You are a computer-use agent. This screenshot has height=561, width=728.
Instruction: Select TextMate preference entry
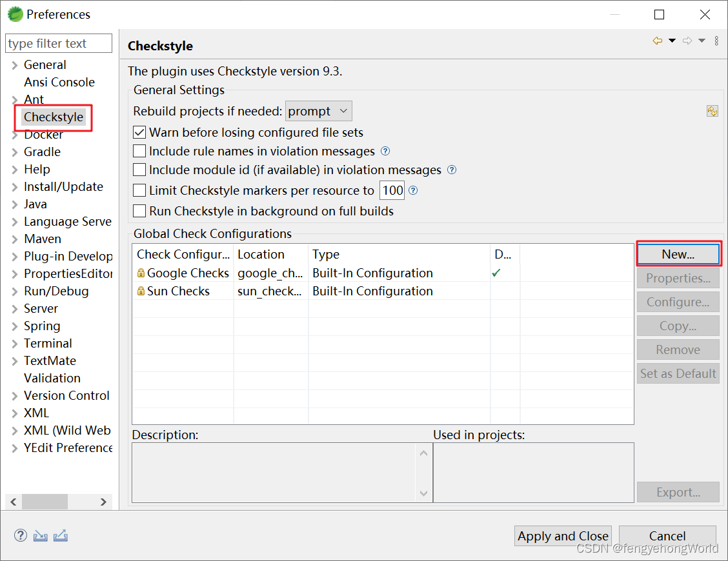[x=50, y=360]
